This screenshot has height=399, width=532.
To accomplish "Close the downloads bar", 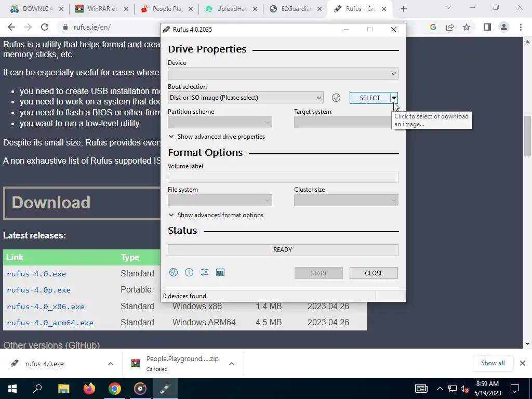I will (x=523, y=363).
